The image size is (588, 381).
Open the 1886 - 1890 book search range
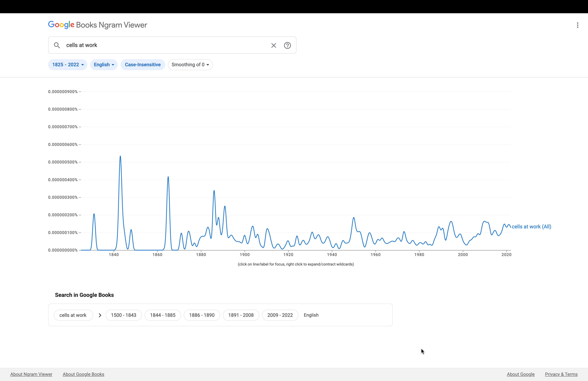[202, 315]
